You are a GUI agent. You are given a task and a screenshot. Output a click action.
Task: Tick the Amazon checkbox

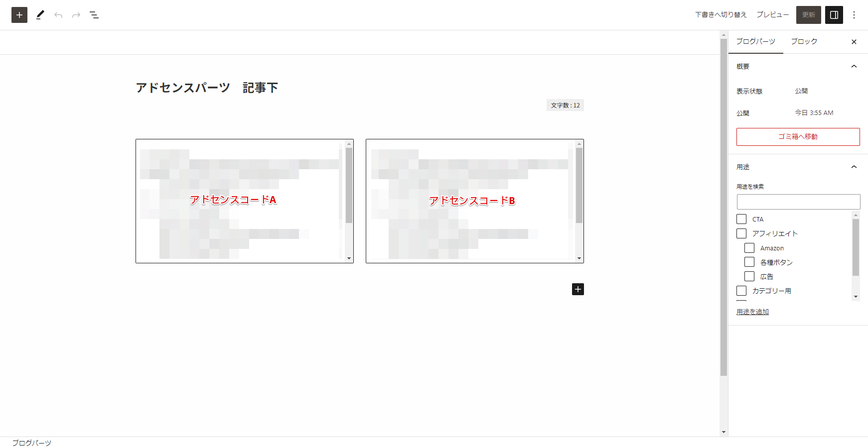pyautogui.click(x=749, y=248)
